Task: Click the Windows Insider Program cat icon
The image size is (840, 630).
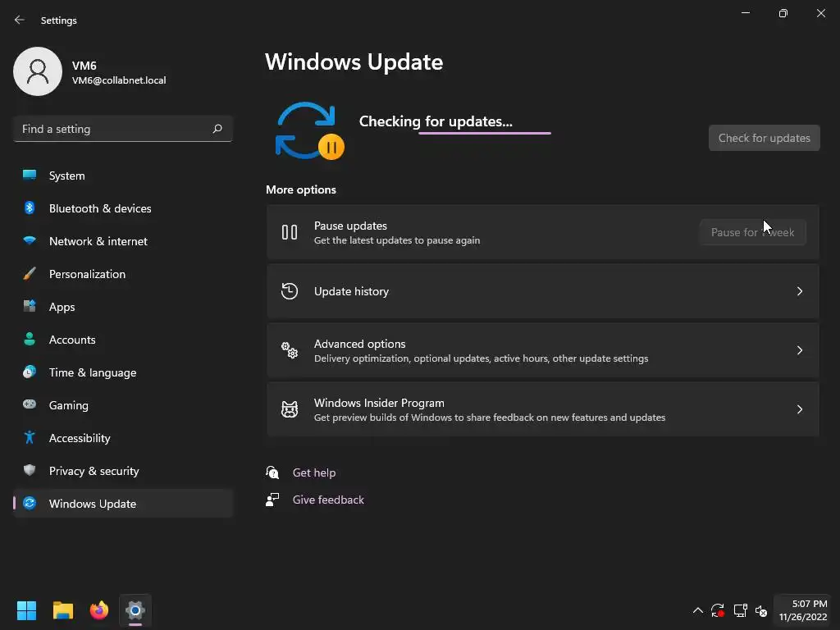Action: tap(290, 409)
